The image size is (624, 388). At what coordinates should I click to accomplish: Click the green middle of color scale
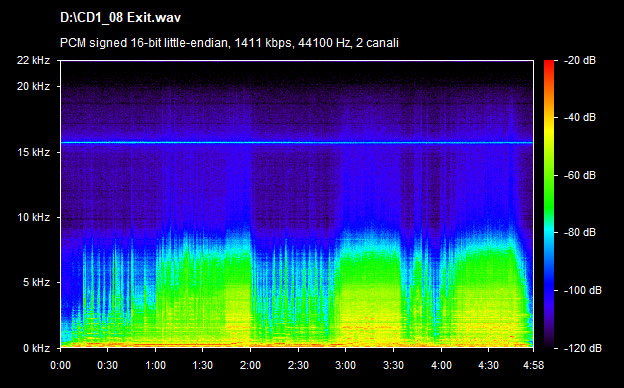click(x=549, y=191)
